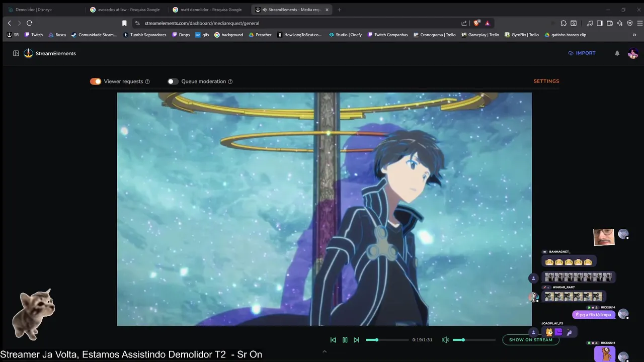Click the anime video player preview
Image resolution: width=644 pixels, height=362 pixels.
pos(325,209)
